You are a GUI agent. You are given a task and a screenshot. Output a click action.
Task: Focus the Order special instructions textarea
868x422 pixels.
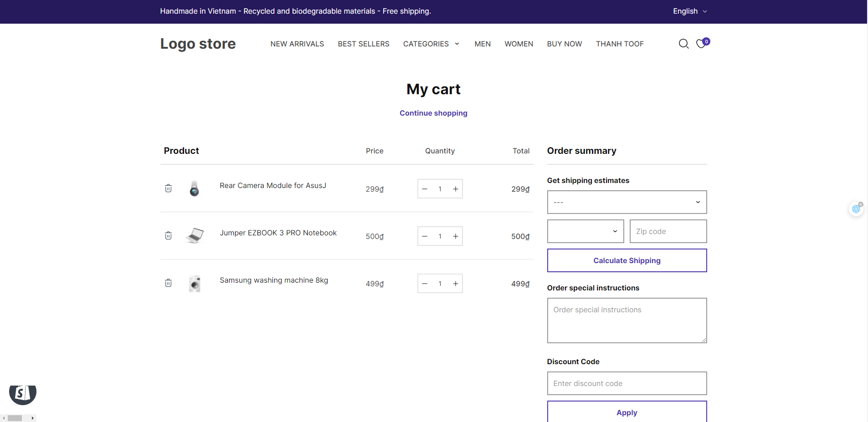(627, 320)
